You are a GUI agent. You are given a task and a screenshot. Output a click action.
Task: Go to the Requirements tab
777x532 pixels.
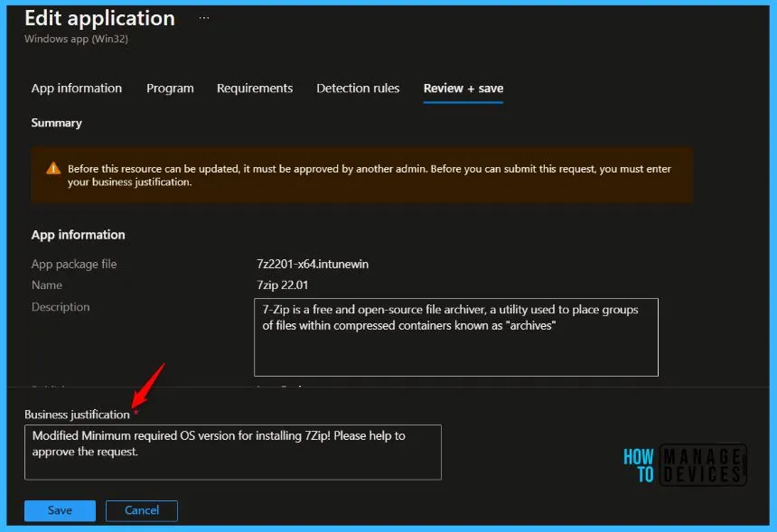[x=255, y=89]
